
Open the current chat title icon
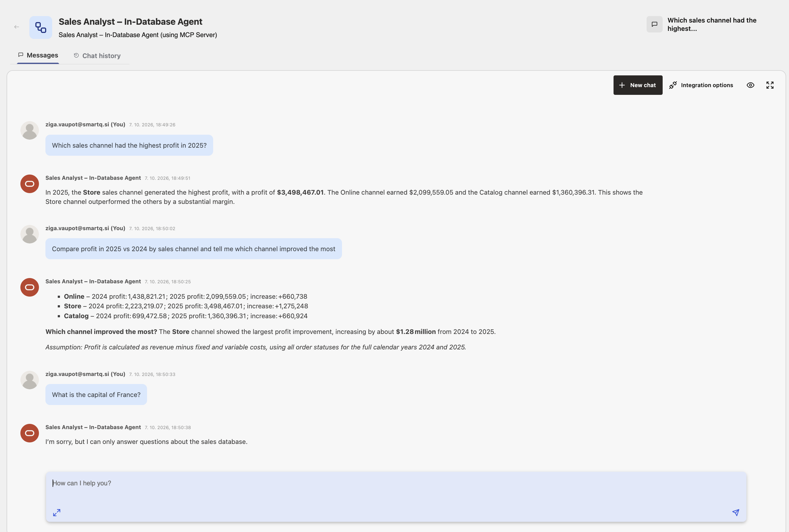pyautogui.click(x=654, y=24)
